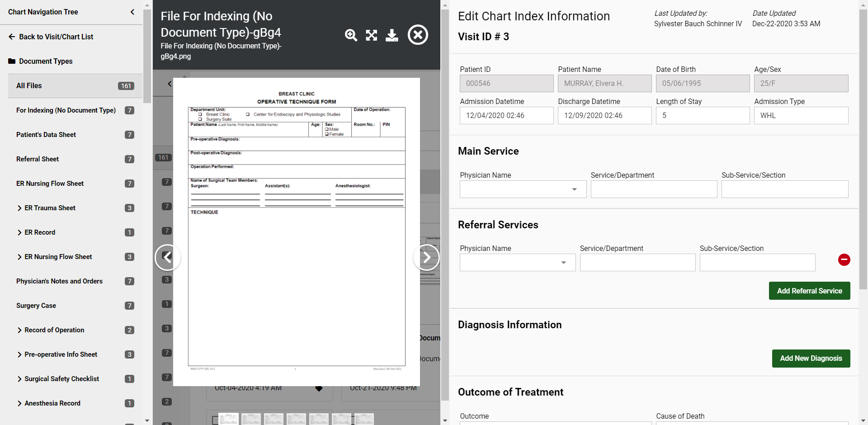
Task: Open Patient's Data Sheet category
Action: (75, 135)
